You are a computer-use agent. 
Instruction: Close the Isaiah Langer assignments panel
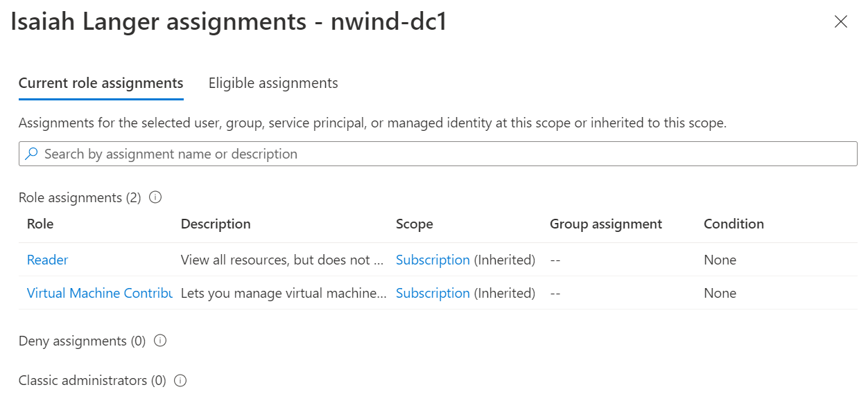click(x=841, y=21)
